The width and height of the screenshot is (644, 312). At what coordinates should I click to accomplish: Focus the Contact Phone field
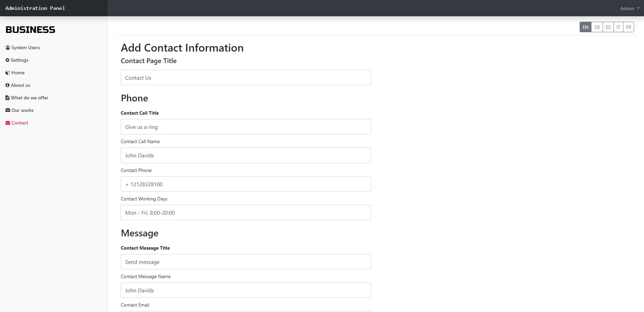coord(246,184)
